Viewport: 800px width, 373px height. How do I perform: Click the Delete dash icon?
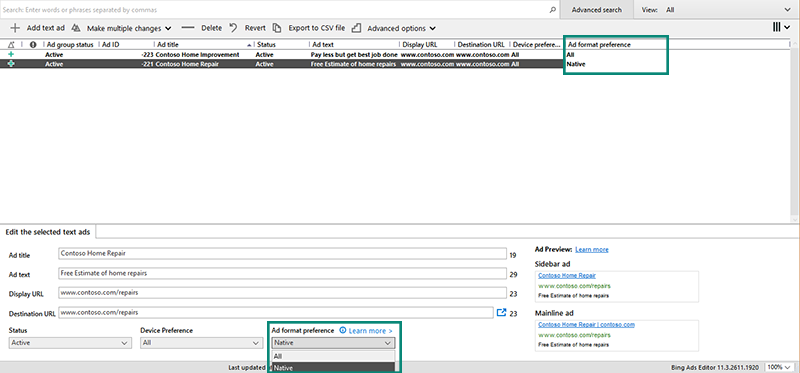(x=188, y=28)
